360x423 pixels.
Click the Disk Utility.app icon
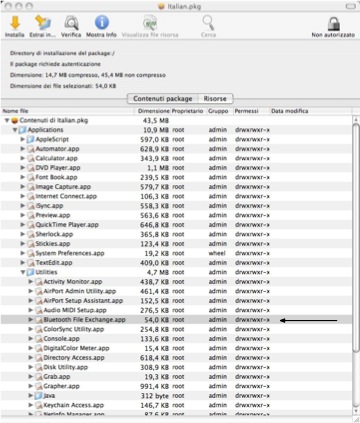pyautogui.click(x=39, y=367)
